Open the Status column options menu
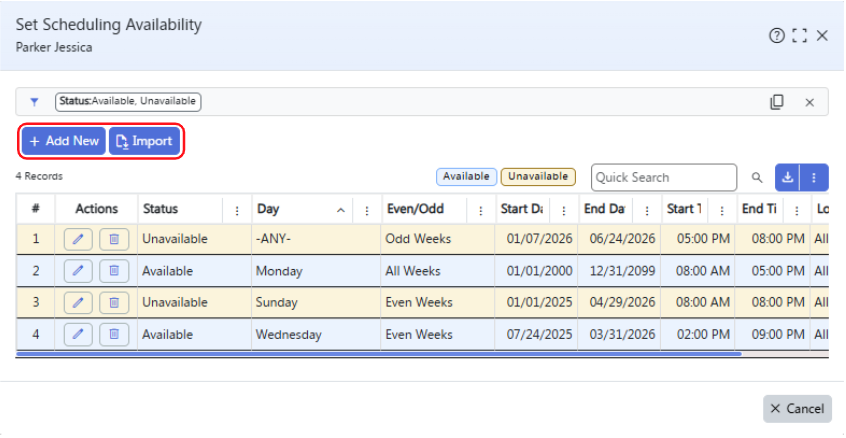 click(237, 210)
